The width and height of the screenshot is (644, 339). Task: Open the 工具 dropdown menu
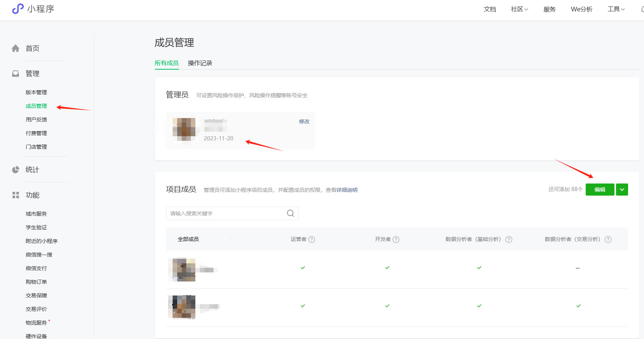(x=616, y=9)
